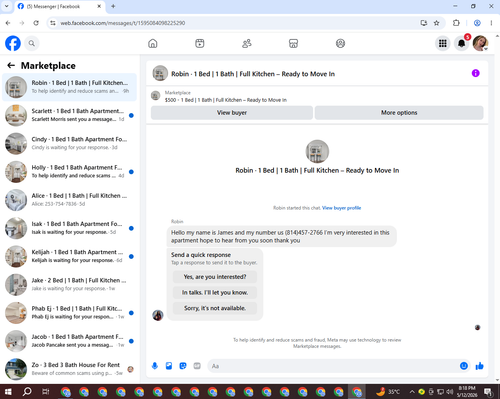Send quick response 'In talks. I'll let you know.'
Screen dimensions: 500x399
click(x=215, y=292)
